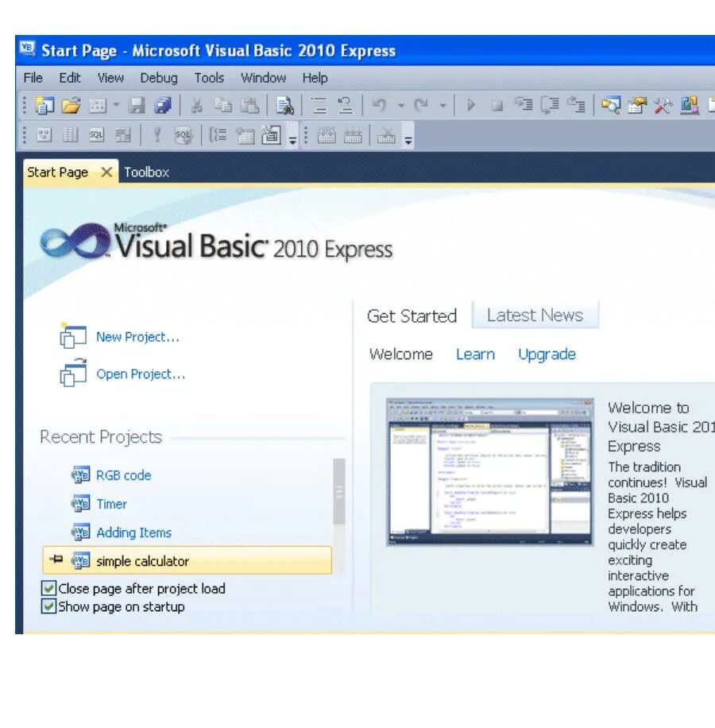Click the Step Into icon
Image resolution: width=715 pixels, height=728 pixels.
[524, 105]
